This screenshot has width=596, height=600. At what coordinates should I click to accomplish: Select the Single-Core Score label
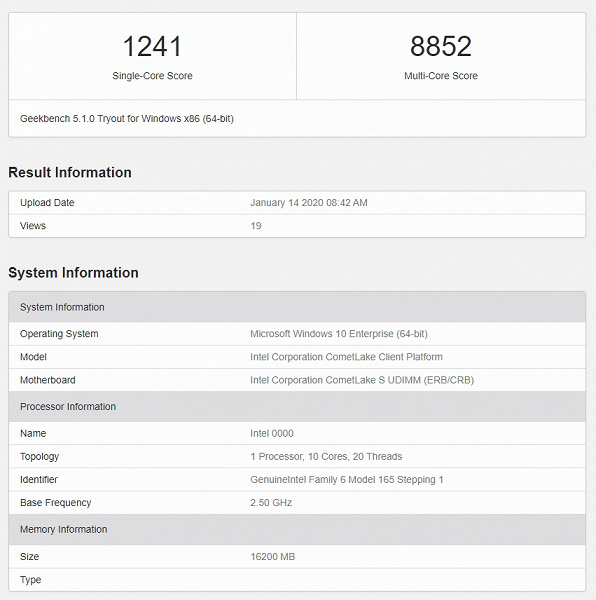(152, 76)
